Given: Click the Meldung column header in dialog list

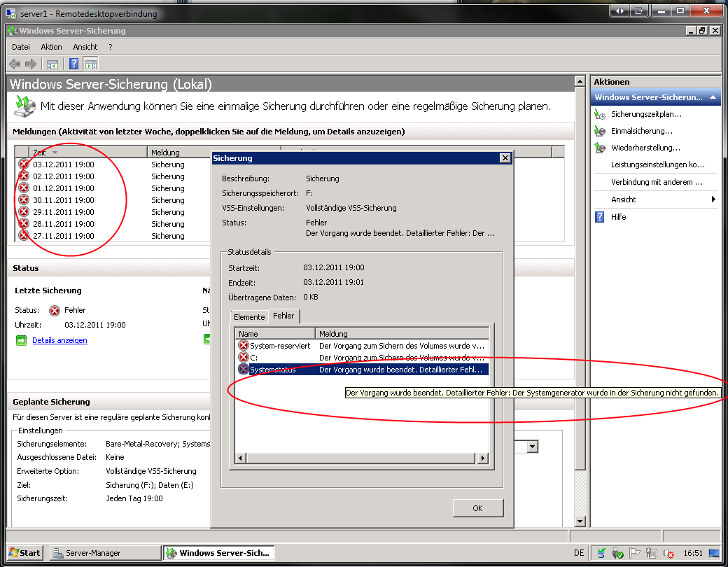Looking at the screenshot, I should [x=402, y=333].
